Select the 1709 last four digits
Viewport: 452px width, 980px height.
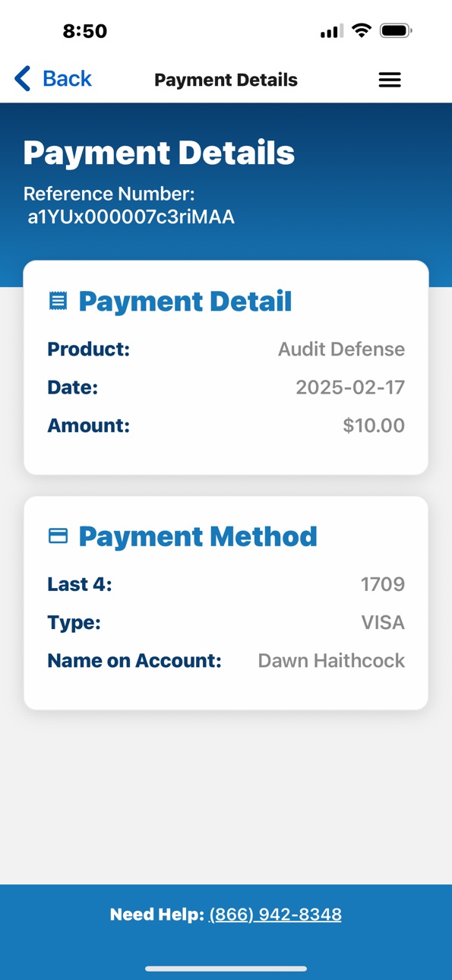383,584
